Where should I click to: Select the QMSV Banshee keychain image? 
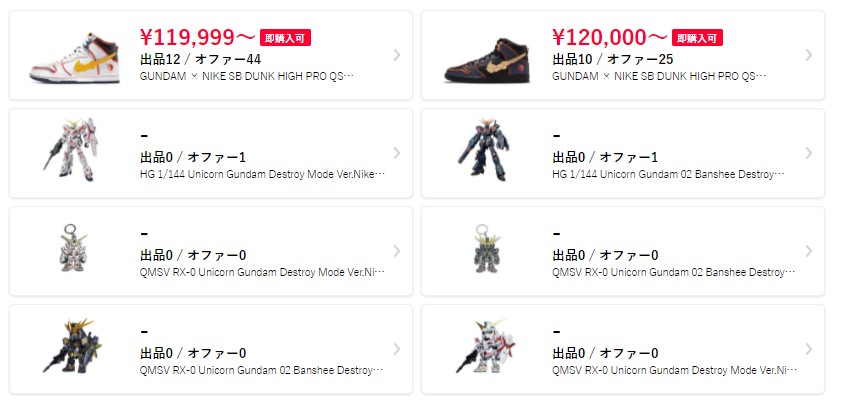point(483,250)
